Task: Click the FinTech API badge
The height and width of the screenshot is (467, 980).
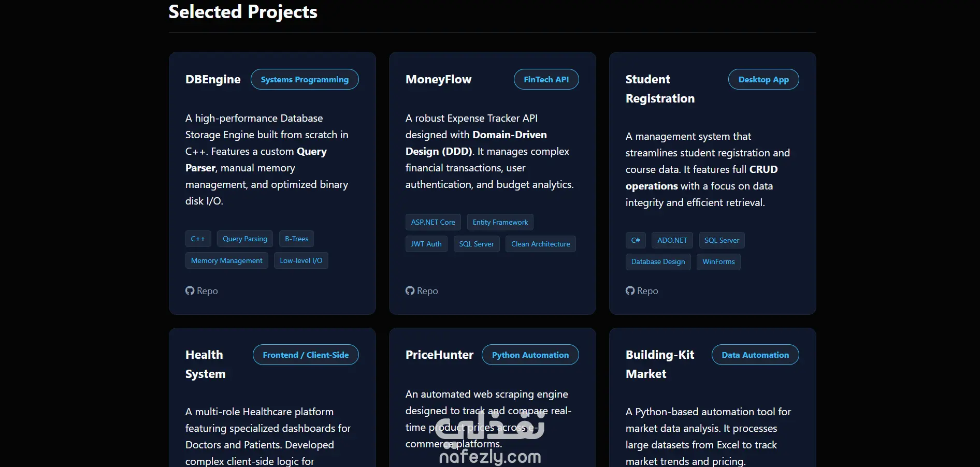Action: click(x=546, y=79)
